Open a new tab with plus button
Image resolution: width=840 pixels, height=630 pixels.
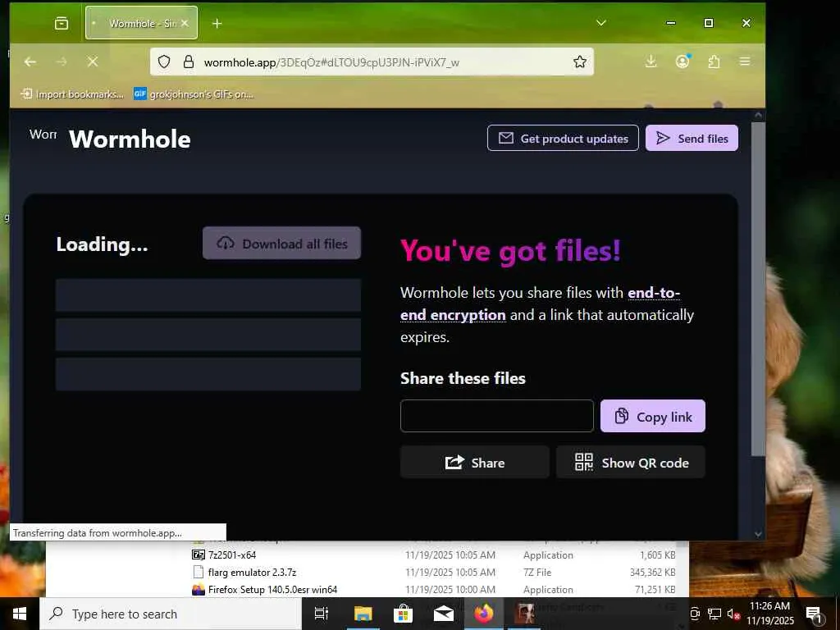[217, 23]
